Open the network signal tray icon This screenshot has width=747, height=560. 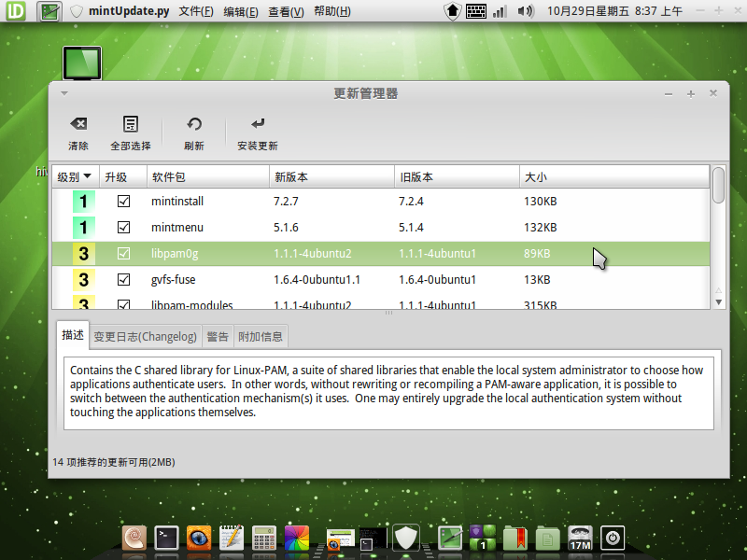[x=500, y=11]
